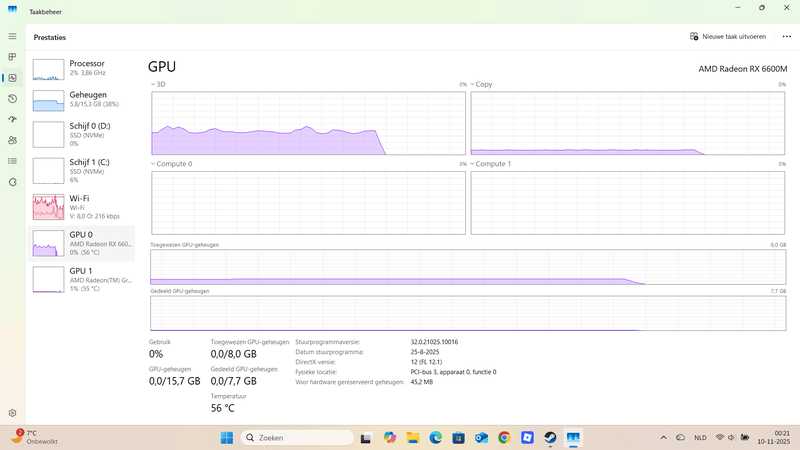Click the Compute 1 graph area
The width and height of the screenshot is (800, 450).
(x=628, y=203)
